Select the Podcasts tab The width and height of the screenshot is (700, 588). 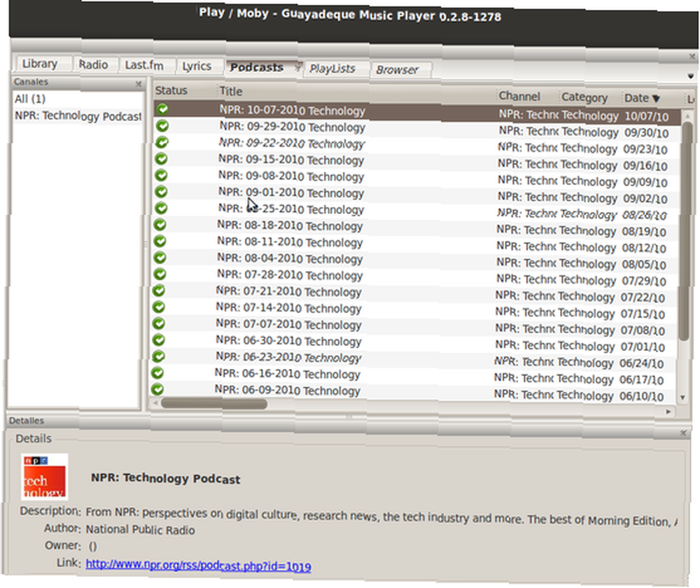pos(257,67)
